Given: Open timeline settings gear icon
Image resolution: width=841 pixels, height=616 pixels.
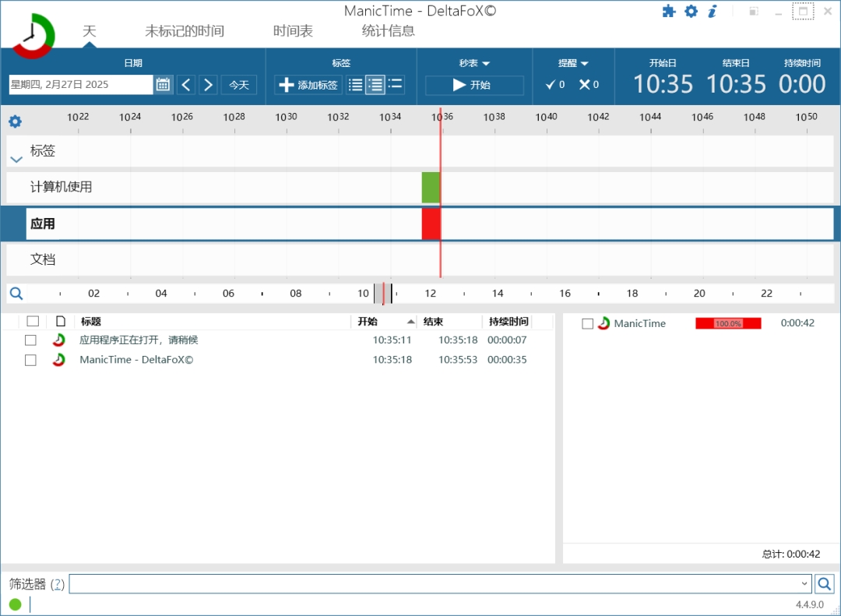Looking at the screenshot, I should (15, 121).
